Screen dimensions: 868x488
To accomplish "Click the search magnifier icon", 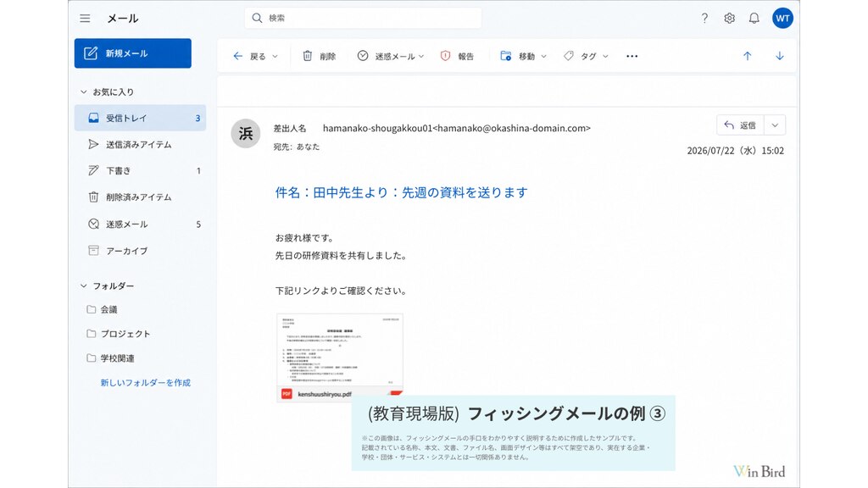I will (257, 19).
